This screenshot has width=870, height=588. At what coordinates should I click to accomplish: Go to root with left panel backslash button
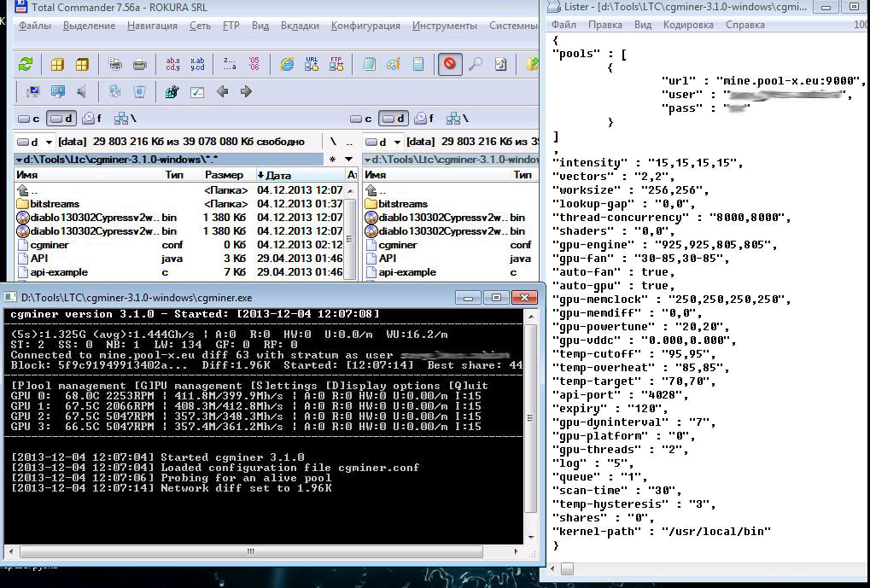tap(333, 142)
